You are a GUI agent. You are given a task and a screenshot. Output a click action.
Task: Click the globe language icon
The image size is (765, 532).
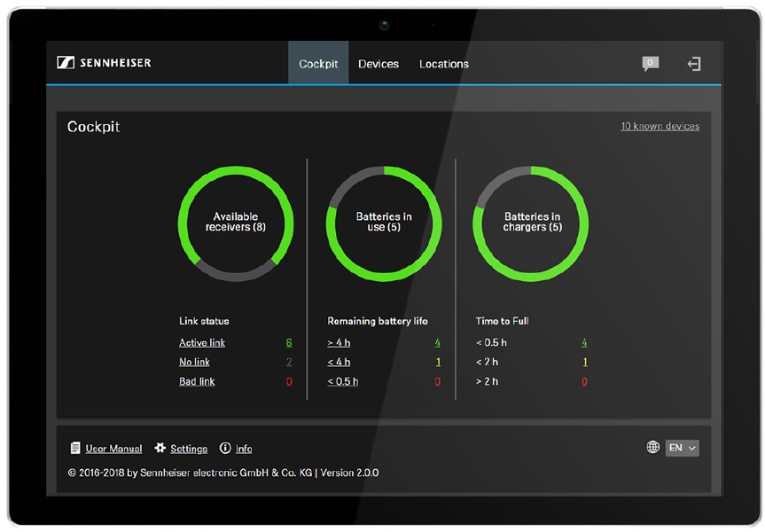pyautogui.click(x=653, y=448)
